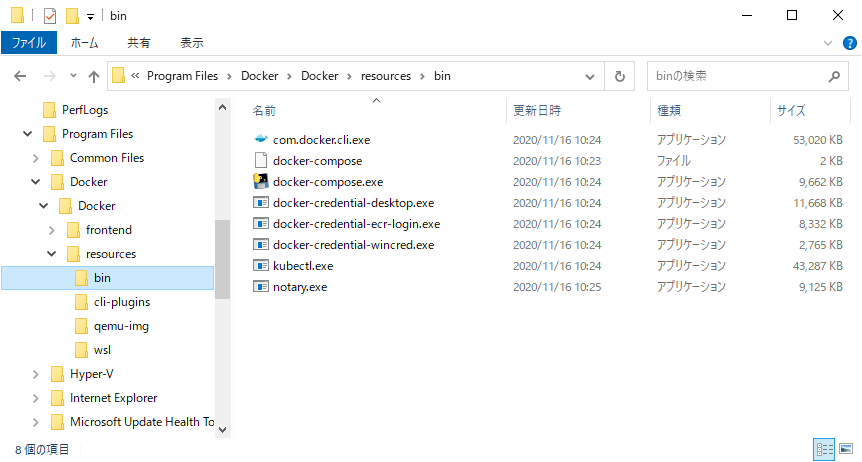
Task: Click the folder icon in title bar
Action: coord(17,15)
